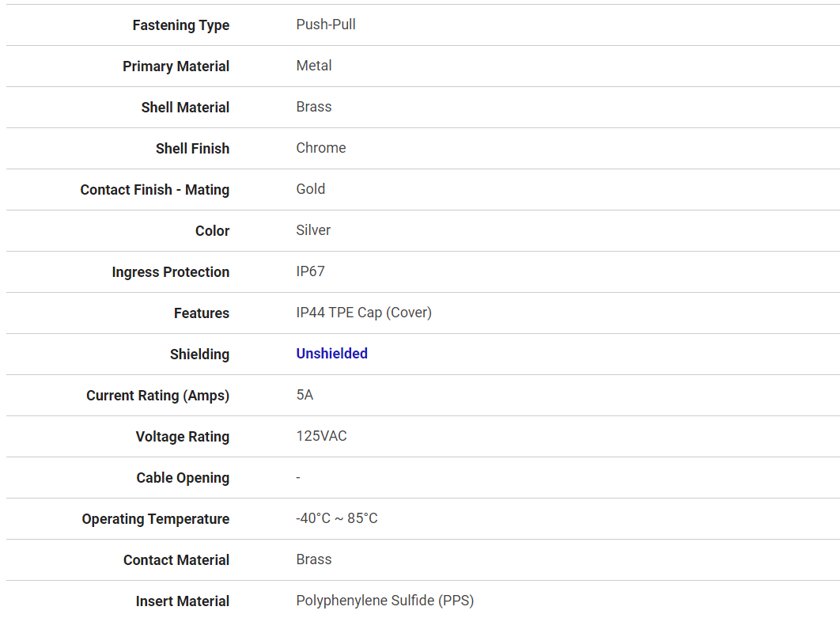Select the IP44 TPE Cap (Cover) text
The image size is (840, 618).
pyautogui.click(x=364, y=313)
